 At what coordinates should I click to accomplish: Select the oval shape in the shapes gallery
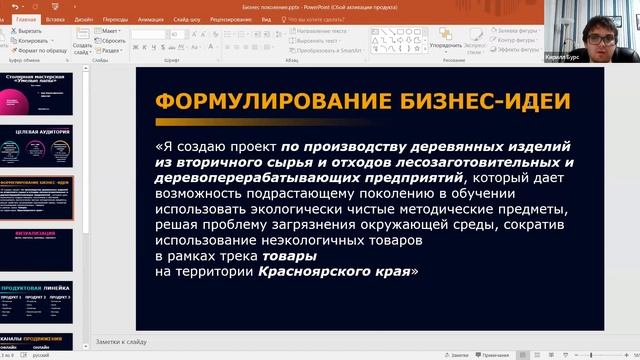click(409, 31)
